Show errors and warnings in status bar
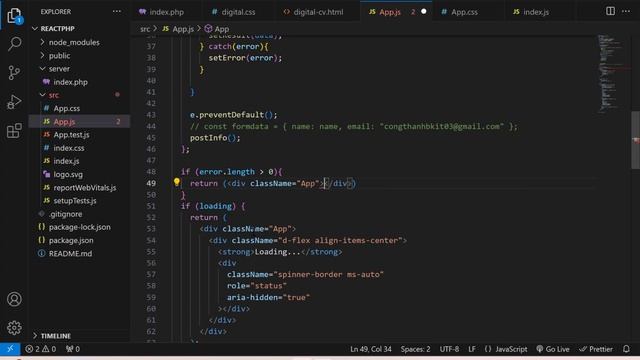Image resolution: width=640 pixels, height=360 pixels. (40, 349)
